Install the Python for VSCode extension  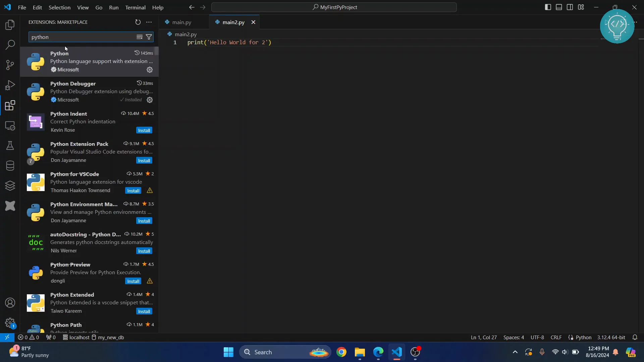[x=133, y=191]
